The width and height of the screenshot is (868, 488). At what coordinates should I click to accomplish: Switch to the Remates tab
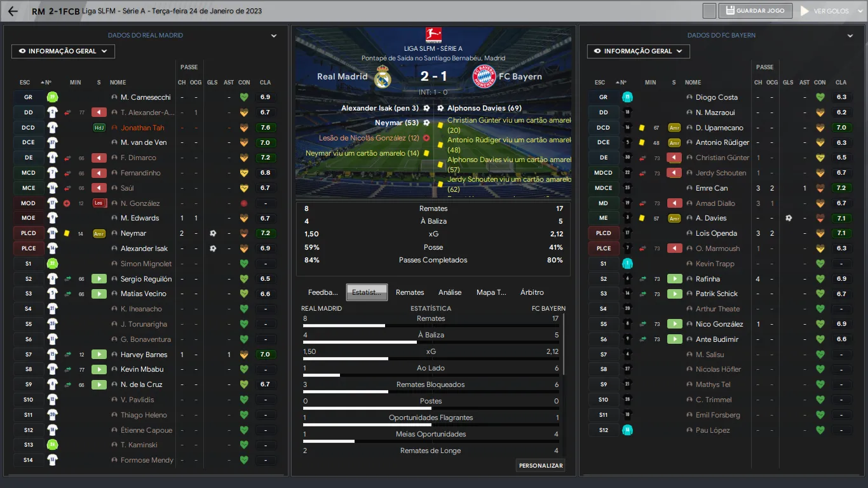tap(410, 292)
